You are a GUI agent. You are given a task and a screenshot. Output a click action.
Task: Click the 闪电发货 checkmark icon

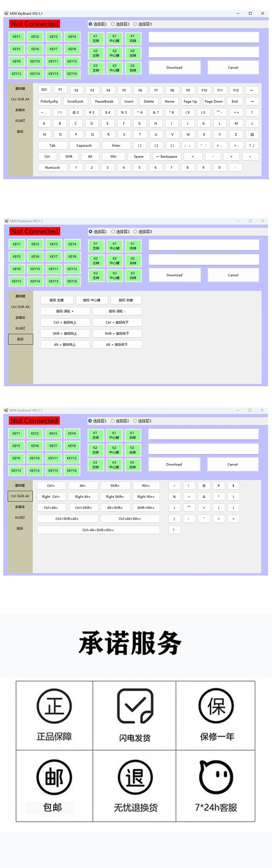click(135, 707)
